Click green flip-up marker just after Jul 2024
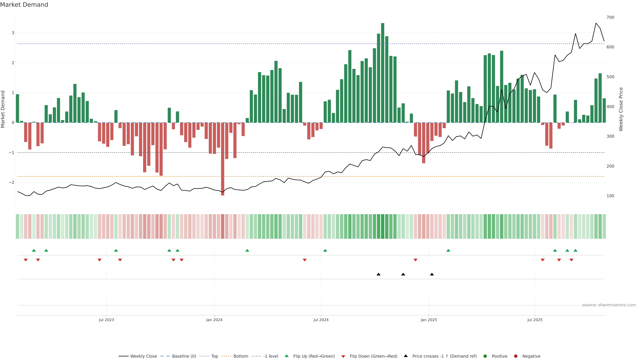Viewport: 644px width, 362px height. pyautogui.click(x=325, y=251)
